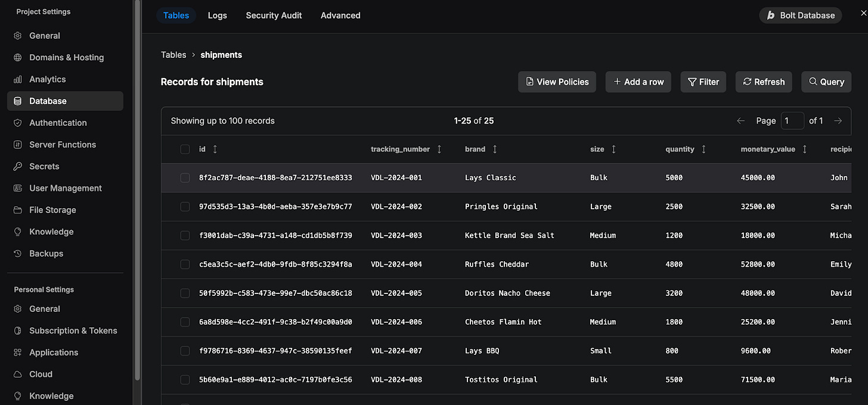This screenshot has width=868, height=405.
Task: Open the Query button
Action: tap(826, 82)
